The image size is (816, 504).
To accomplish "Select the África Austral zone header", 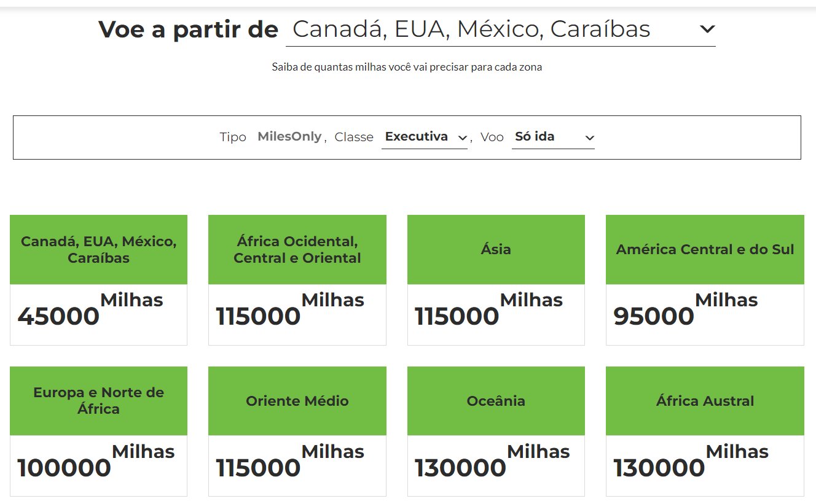I will 705,401.
